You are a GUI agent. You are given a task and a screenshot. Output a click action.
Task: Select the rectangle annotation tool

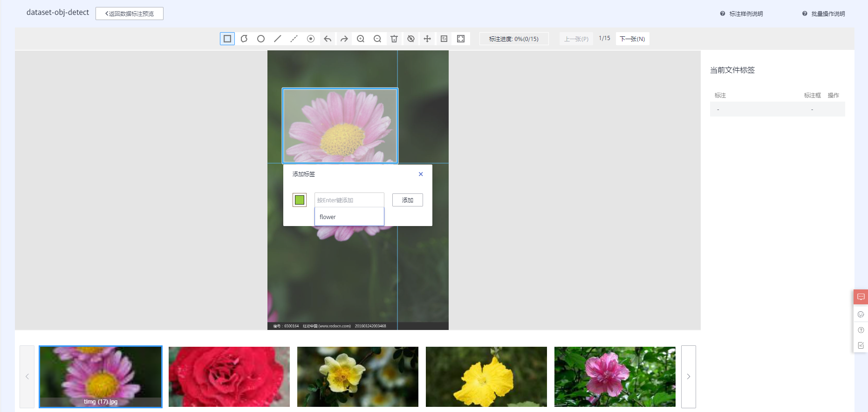[227, 39]
